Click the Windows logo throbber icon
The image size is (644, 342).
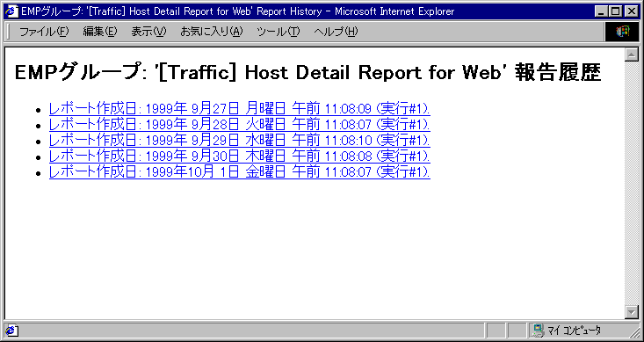click(623, 32)
